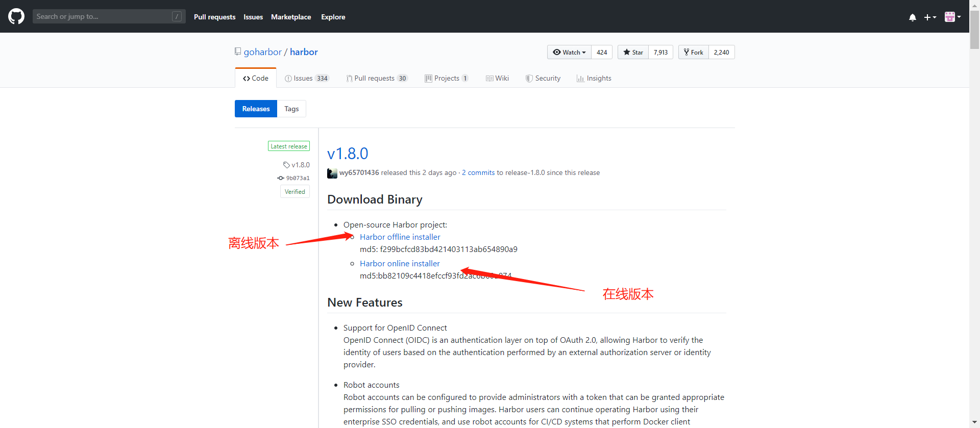Go to Marketplace
The image size is (980, 428).
291,17
